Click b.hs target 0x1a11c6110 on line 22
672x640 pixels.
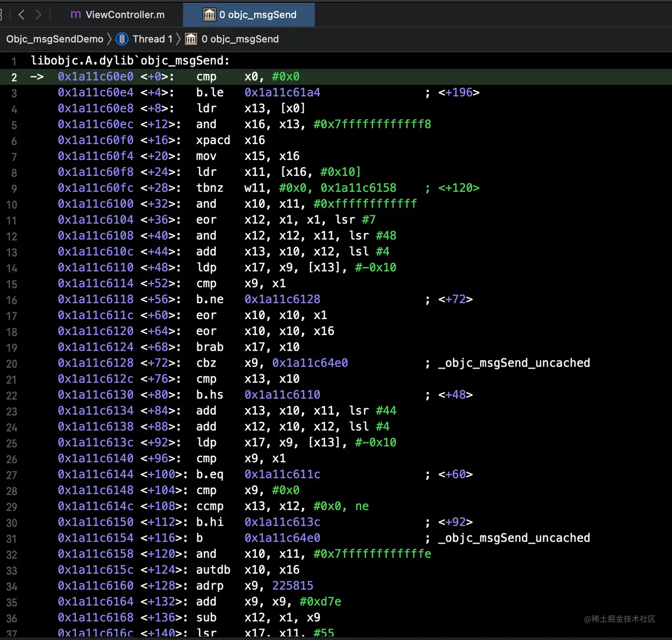click(x=282, y=395)
